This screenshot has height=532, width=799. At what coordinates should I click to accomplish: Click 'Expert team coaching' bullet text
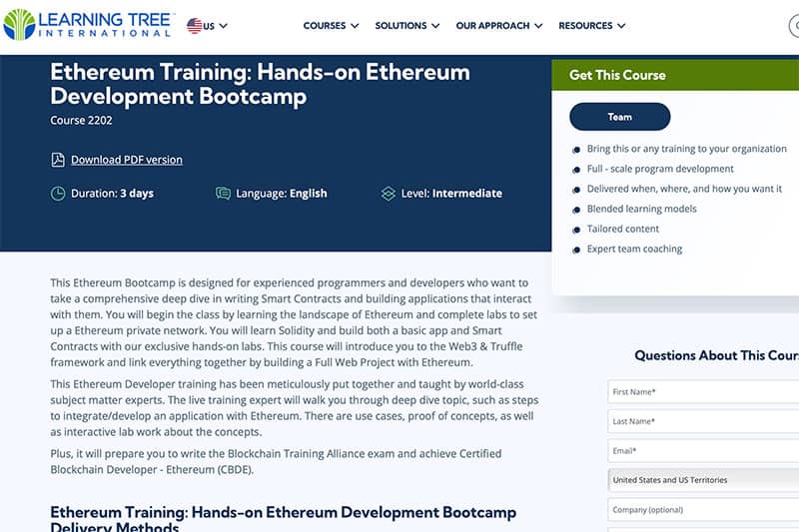634,249
